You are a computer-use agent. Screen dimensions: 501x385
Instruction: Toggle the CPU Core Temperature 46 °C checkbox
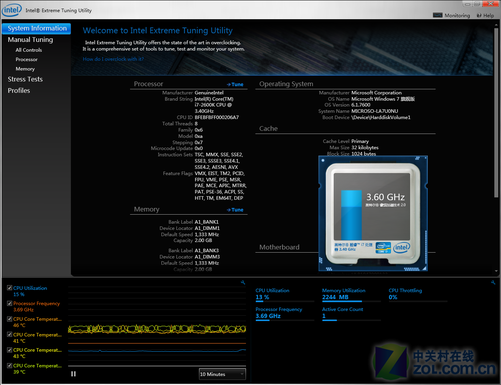[10, 319]
